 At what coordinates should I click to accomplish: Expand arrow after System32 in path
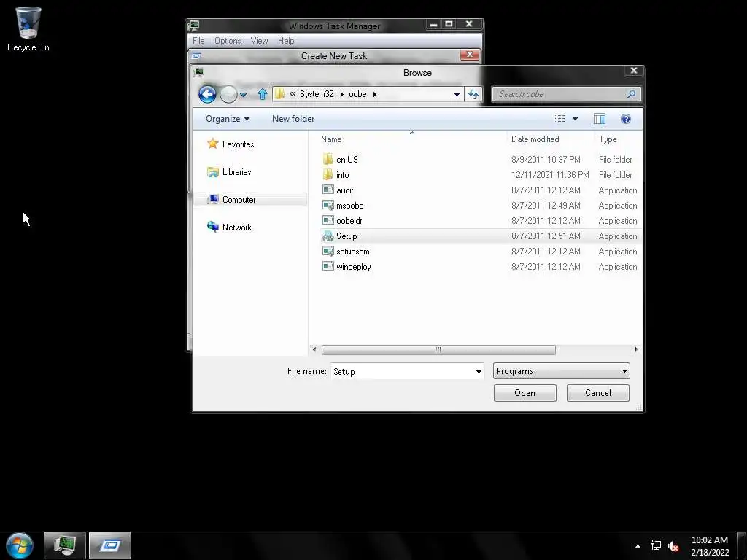pyautogui.click(x=342, y=94)
